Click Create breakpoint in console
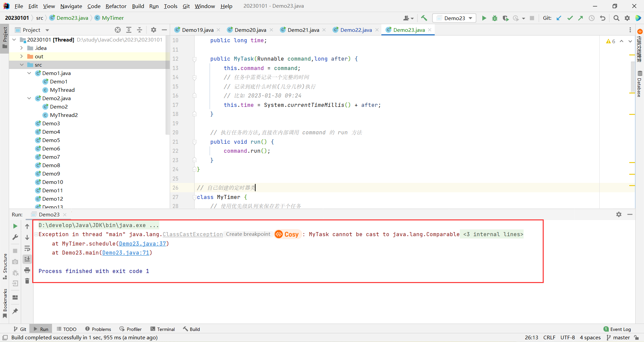The width and height of the screenshot is (644, 342). click(248, 234)
